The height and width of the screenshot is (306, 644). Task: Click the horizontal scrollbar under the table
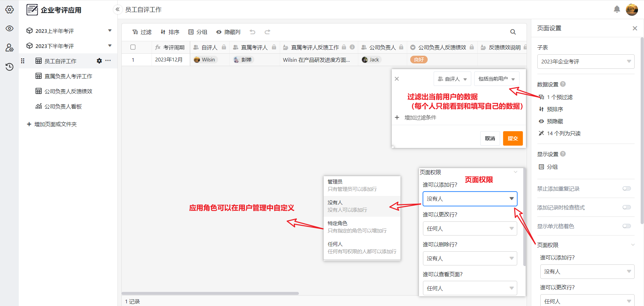coord(210,293)
